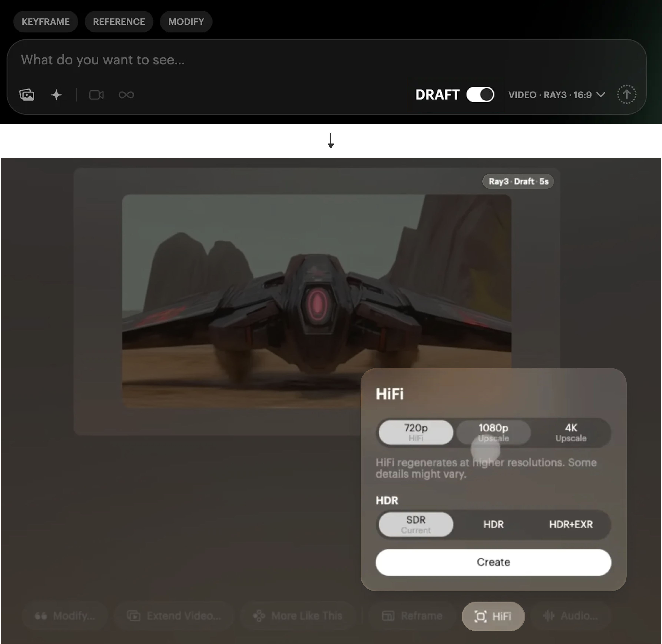Toggle the DRAFT switch off

pyautogui.click(x=480, y=94)
